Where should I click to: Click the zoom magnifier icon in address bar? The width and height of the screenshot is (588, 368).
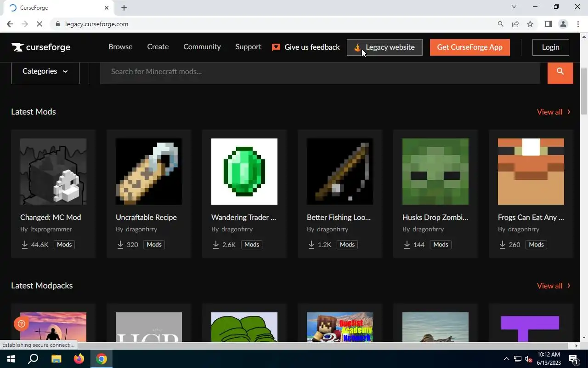tap(501, 24)
